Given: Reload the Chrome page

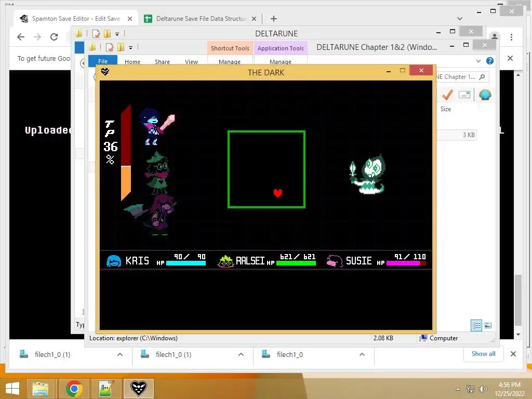Looking at the screenshot, I should (x=54, y=37).
